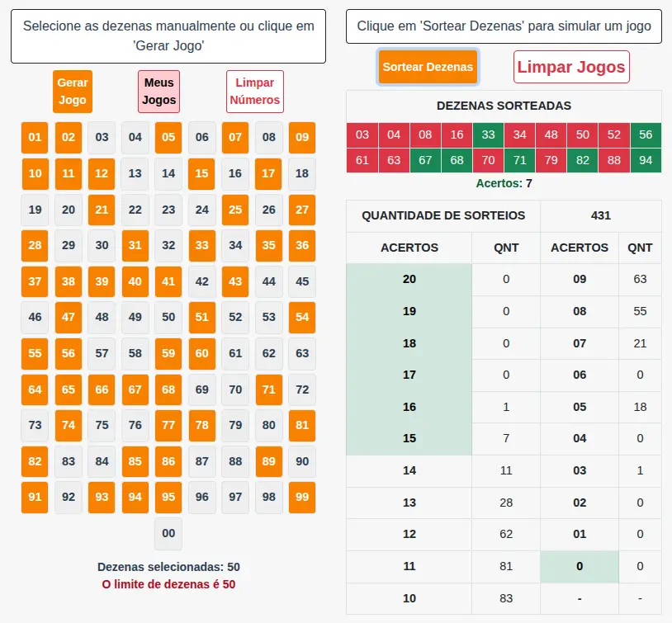Image resolution: width=672 pixels, height=623 pixels.
Task: Click Sortear Dezenas to simulate a draw
Action: tap(428, 67)
